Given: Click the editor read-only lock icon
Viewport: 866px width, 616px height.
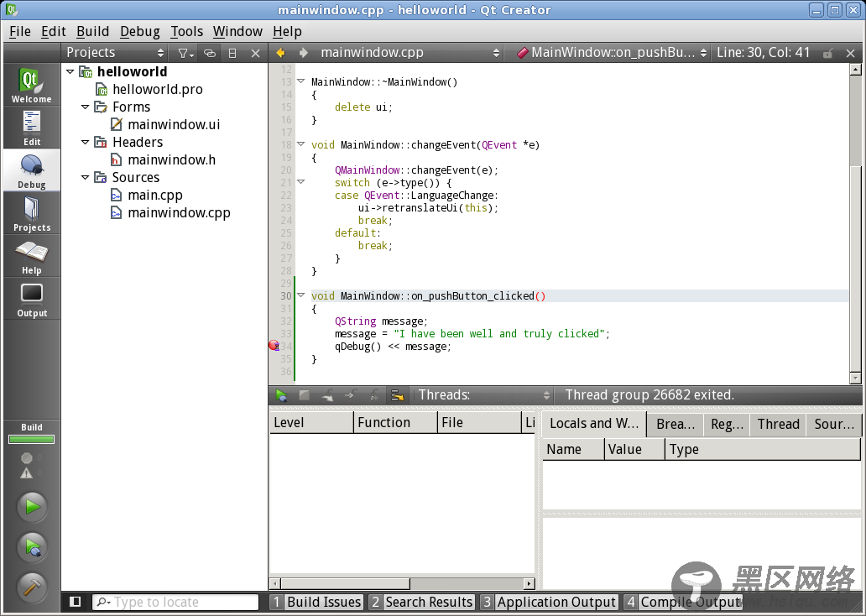Looking at the screenshot, I should 827,53.
